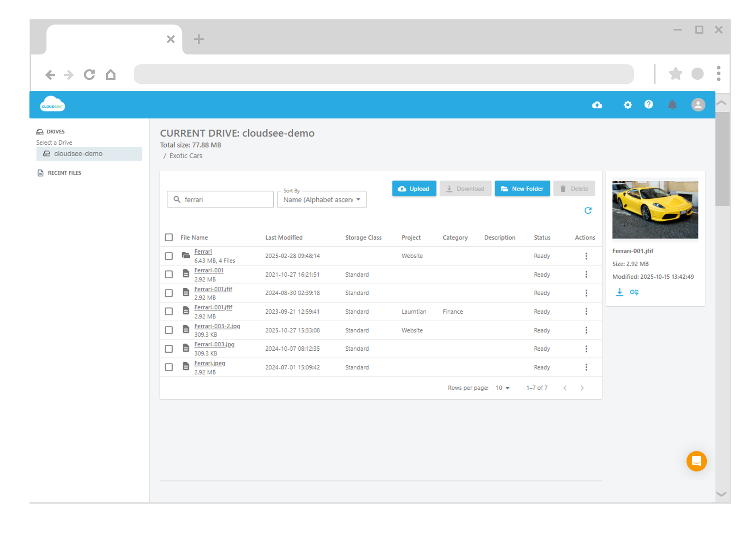756x534 pixels.
Task: Show notifications with the bell icon
Action: pyautogui.click(x=672, y=105)
